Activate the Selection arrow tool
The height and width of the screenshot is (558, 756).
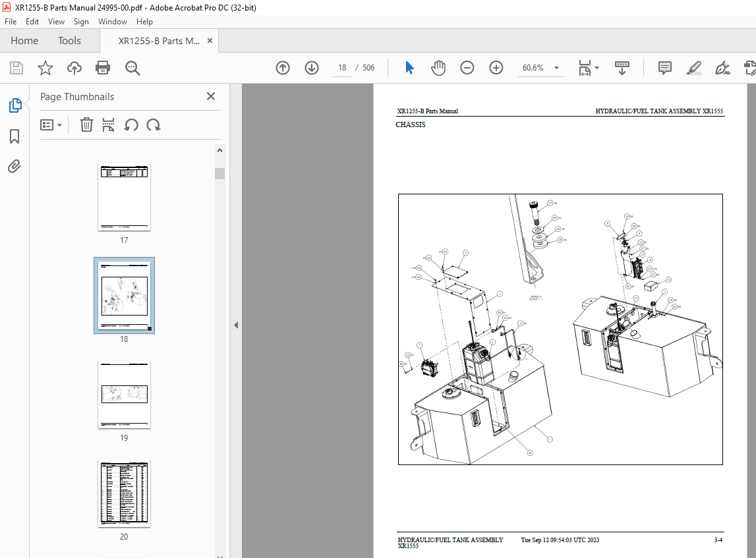click(x=409, y=68)
